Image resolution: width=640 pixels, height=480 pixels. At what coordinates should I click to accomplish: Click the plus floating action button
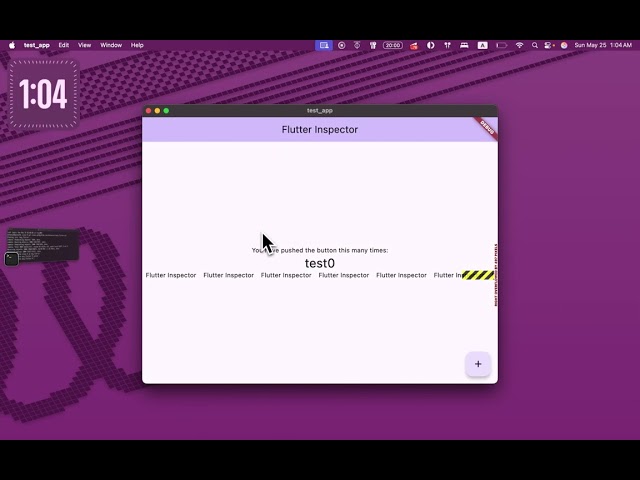(x=478, y=364)
